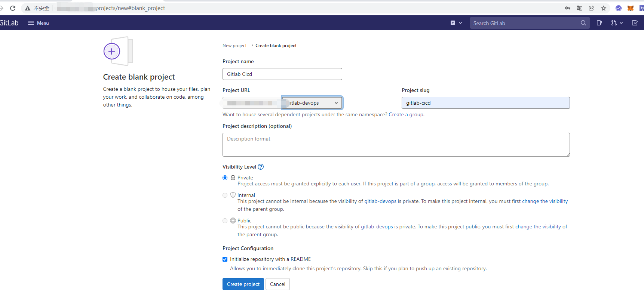644x302 pixels.
Task: Click the lock icon beside Private
Action: pyautogui.click(x=233, y=178)
